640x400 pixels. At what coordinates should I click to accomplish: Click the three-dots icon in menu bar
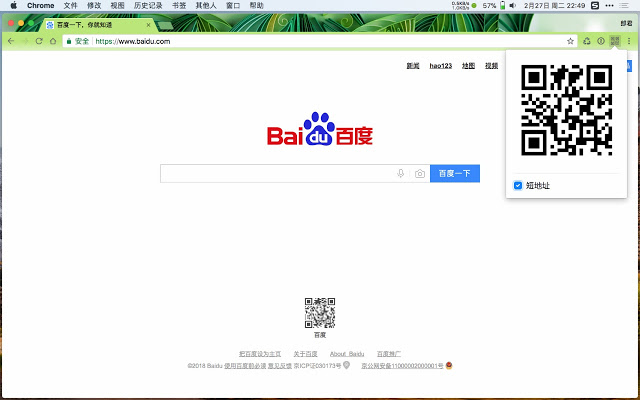[x=609, y=6]
